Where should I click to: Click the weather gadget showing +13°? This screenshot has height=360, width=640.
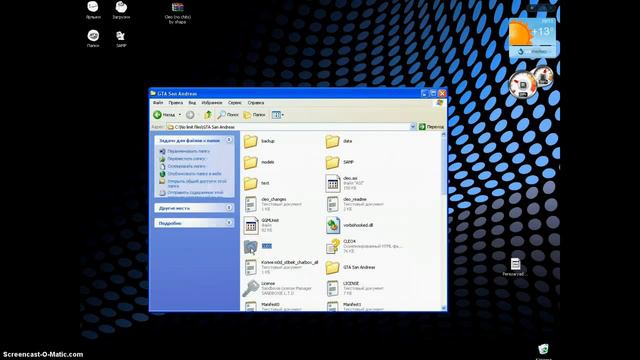click(532, 38)
